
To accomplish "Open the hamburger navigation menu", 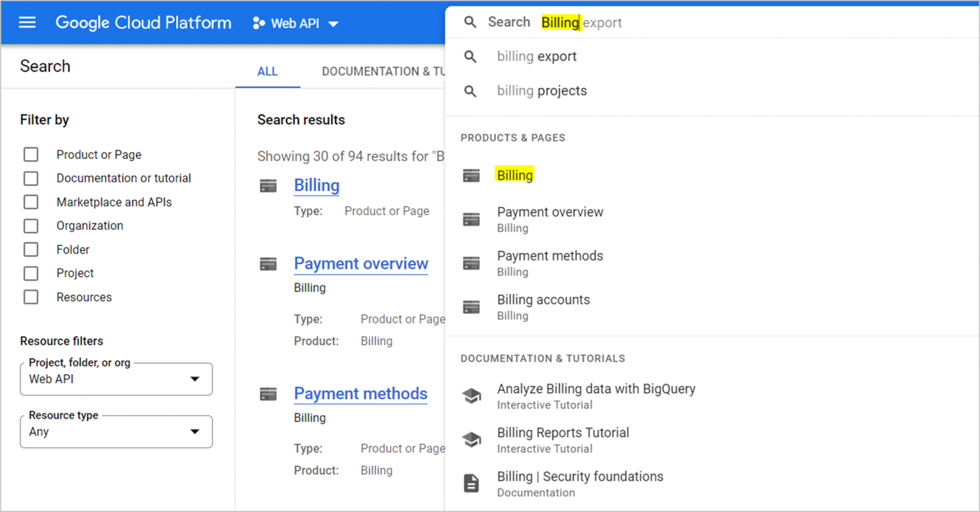I will point(27,23).
